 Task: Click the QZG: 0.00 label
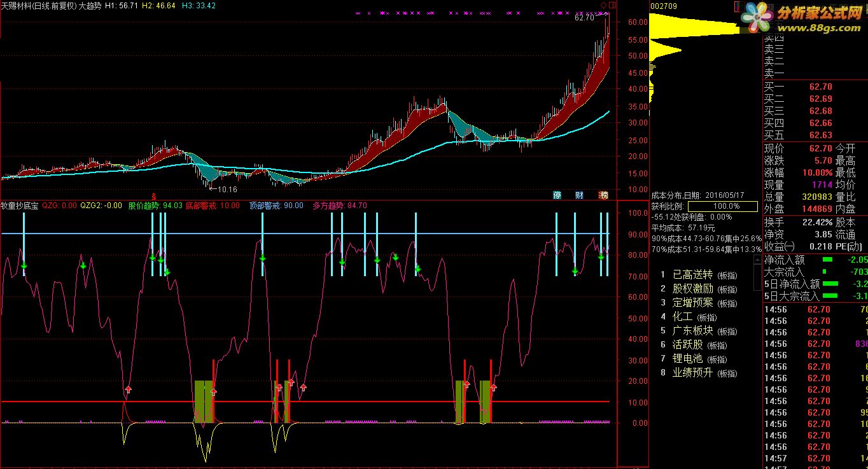click(x=59, y=206)
